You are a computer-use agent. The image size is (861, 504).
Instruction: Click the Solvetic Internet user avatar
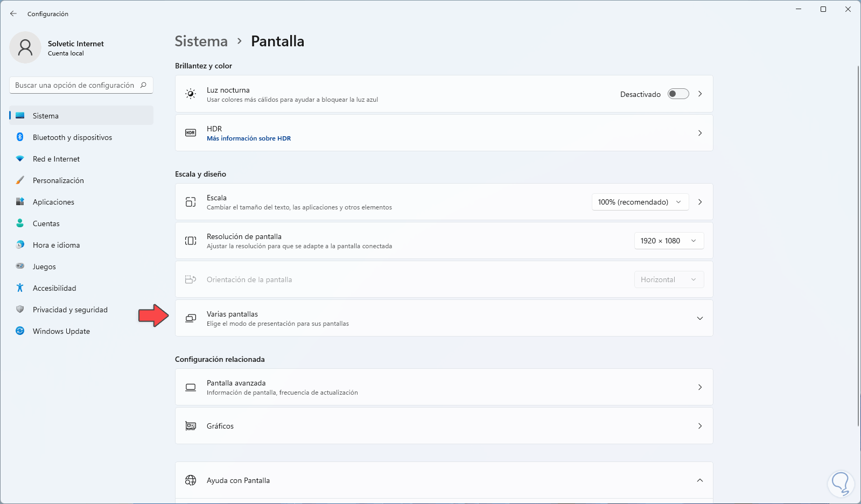tap(25, 47)
